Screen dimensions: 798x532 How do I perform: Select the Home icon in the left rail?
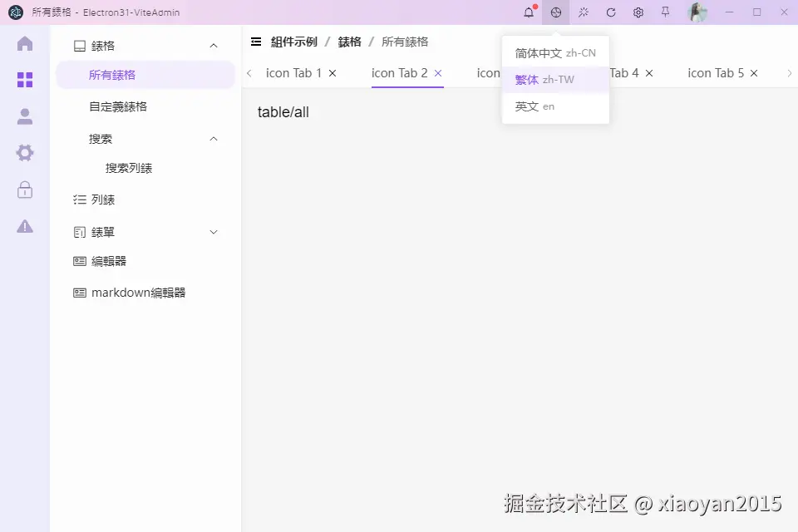tap(25, 44)
